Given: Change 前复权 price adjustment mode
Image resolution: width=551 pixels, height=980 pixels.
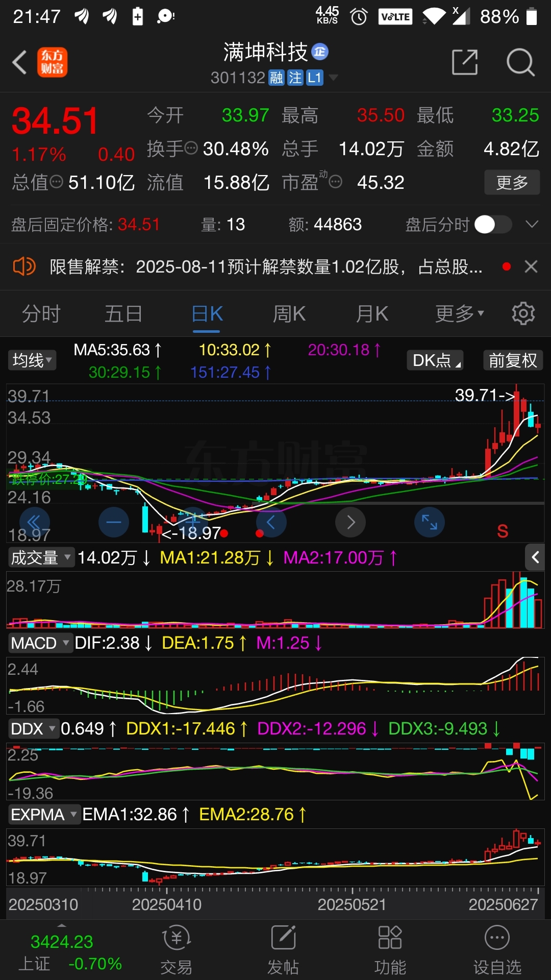Looking at the screenshot, I should pyautogui.click(x=513, y=360).
